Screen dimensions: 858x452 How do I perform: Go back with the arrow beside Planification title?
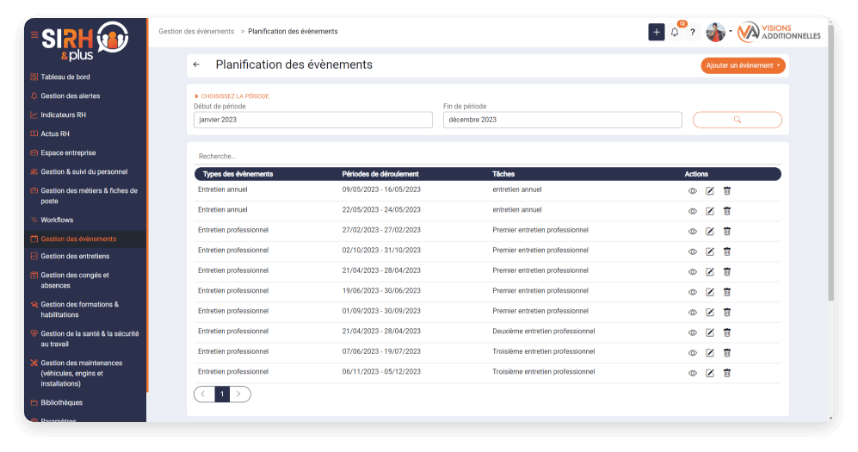pos(196,65)
